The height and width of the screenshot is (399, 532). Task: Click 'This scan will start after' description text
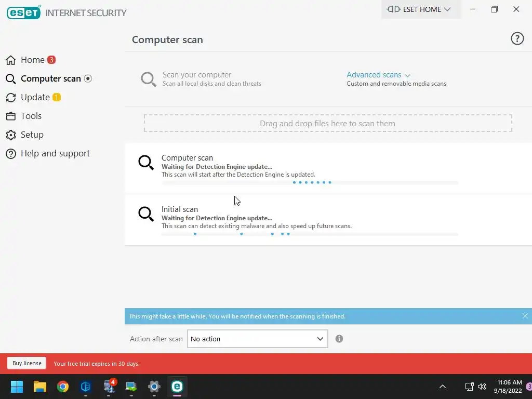238,175
